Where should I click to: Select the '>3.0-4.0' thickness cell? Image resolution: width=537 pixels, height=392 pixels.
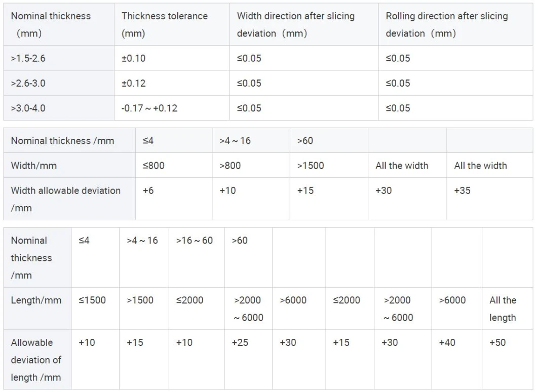(28, 108)
